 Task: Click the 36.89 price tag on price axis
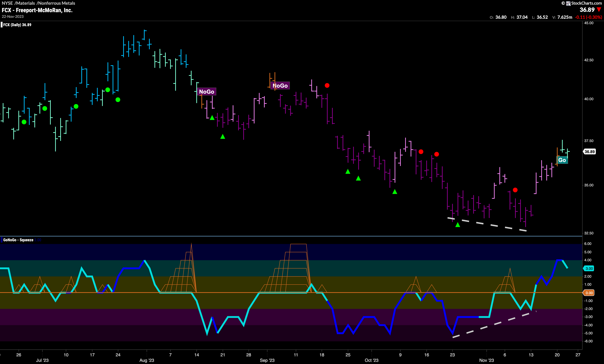[x=589, y=152]
